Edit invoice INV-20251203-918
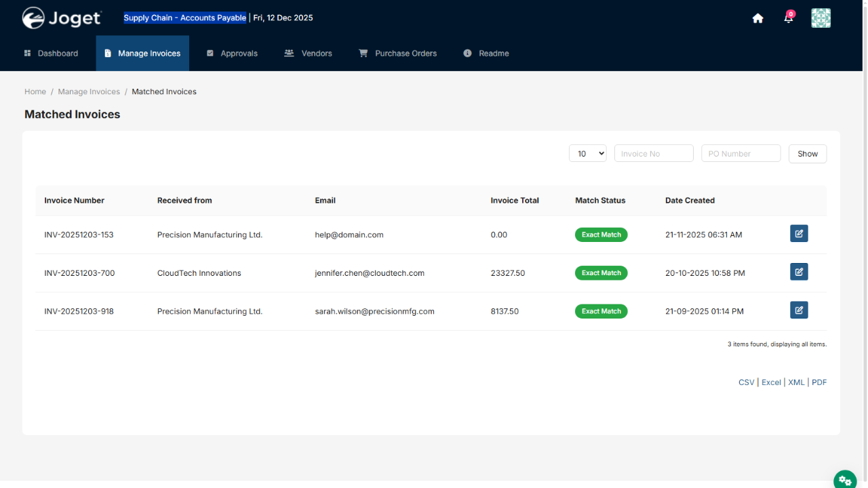The width and height of the screenshot is (868, 488). pos(799,310)
